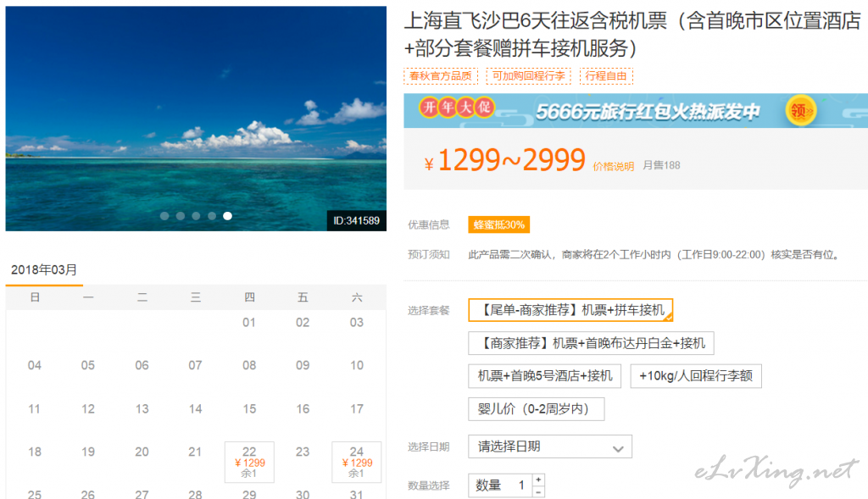Click the ¥1299~2999 price range

(505, 160)
